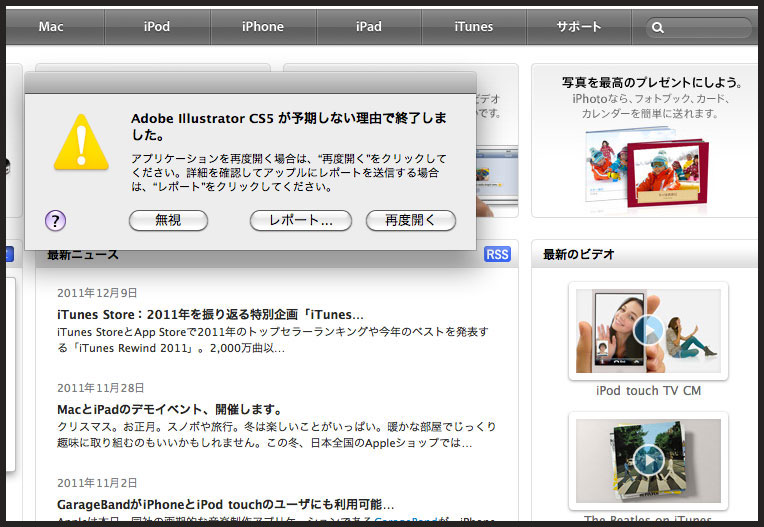Click the Adobe Illustrator CS5 crash message heading
The image size is (764, 527).
click(x=288, y=126)
